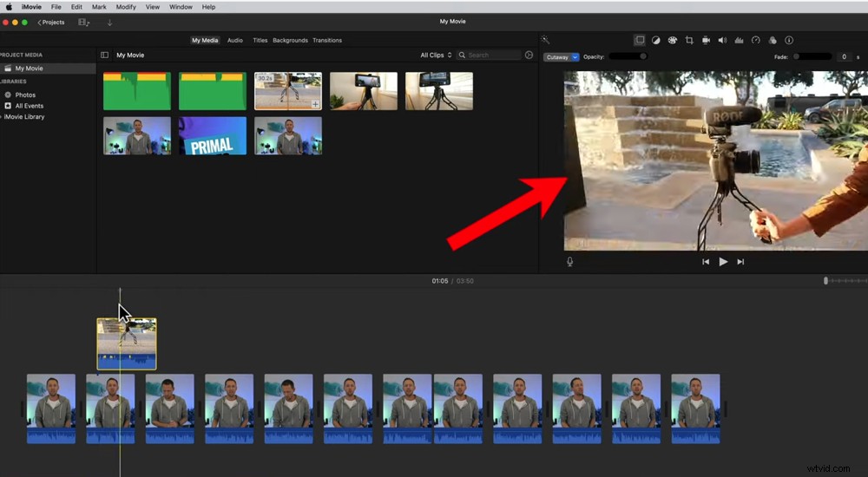Skip to next clip in viewer
The image size is (868, 477).
740,262
